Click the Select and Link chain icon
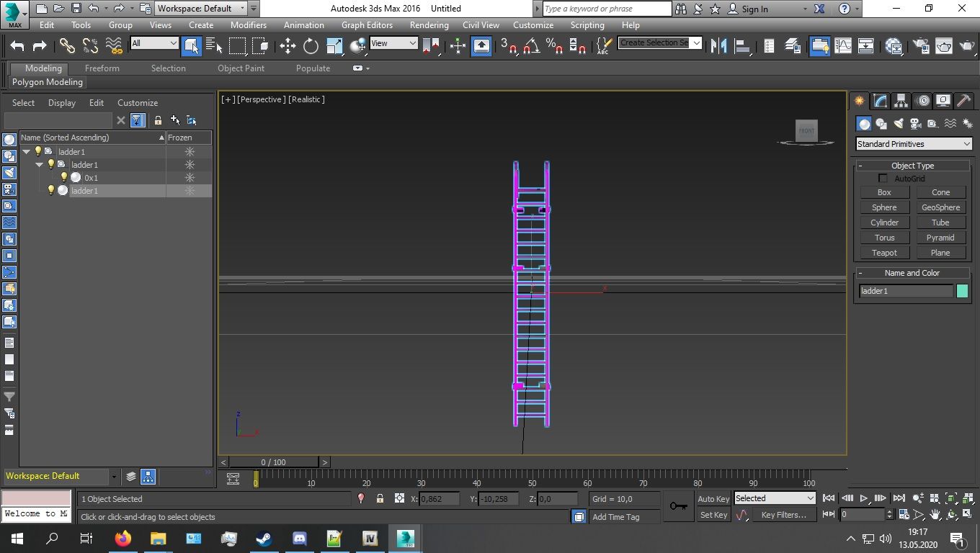This screenshot has height=553, width=980. click(67, 46)
